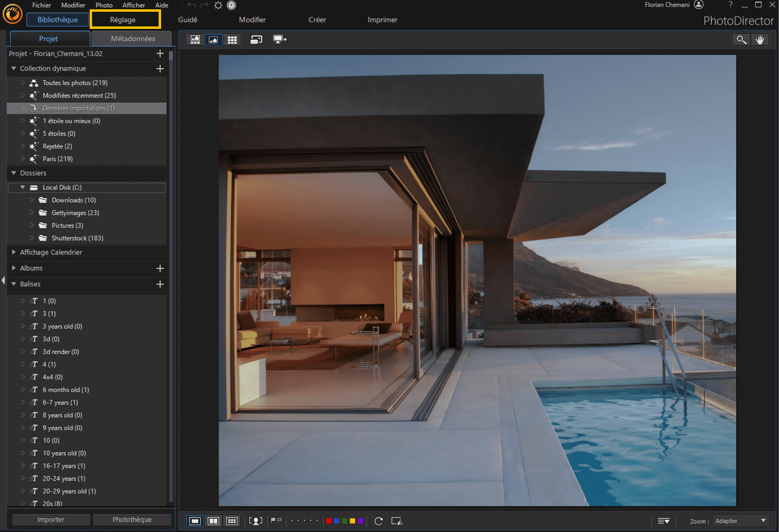Choose the compare two photos layout icon
Viewport: 779px width, 532px height.
(x=213, y=521)
